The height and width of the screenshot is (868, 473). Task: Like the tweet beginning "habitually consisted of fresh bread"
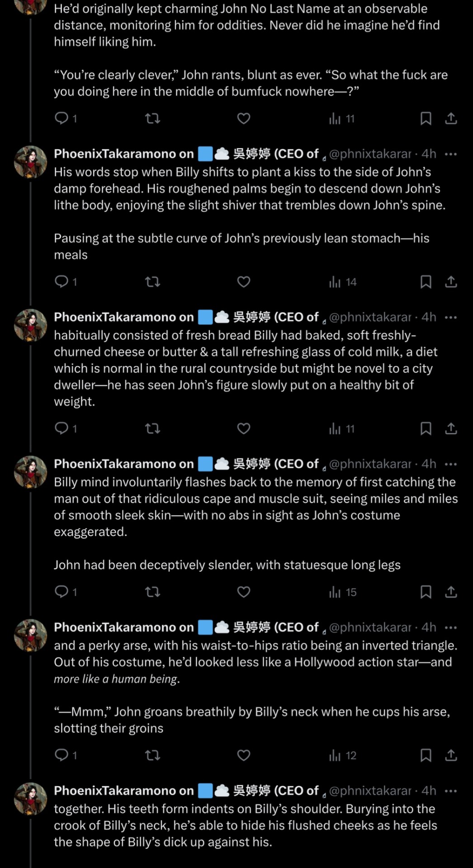point(244,429)
